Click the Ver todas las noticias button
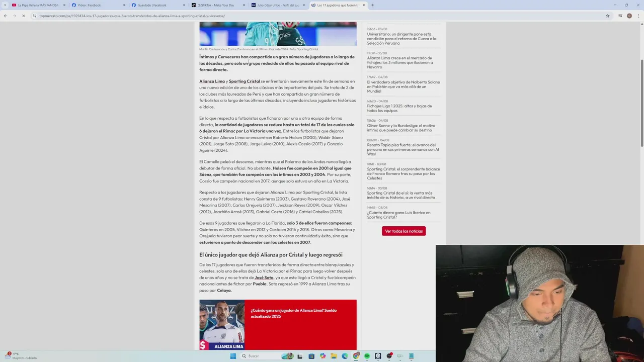The width and height of the screenshot is (644, 362). tap(404, 231)
